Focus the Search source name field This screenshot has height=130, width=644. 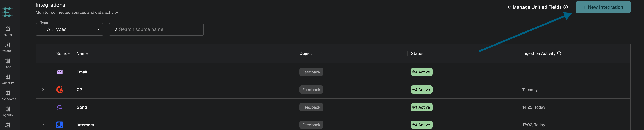156,29
